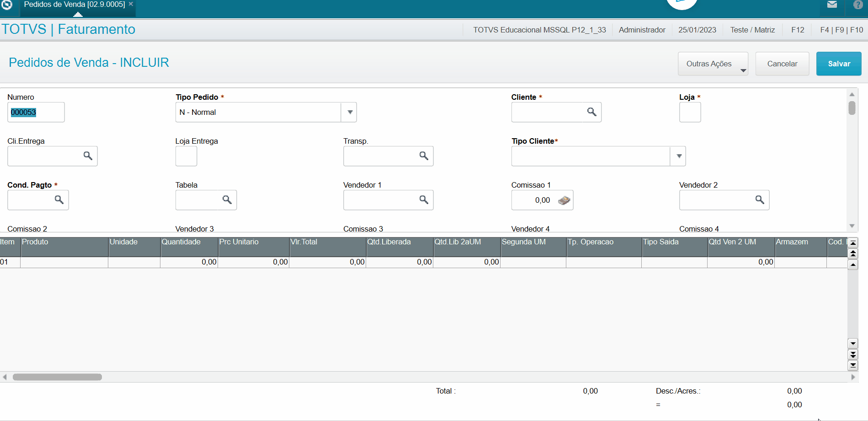Open the Cli.Entrega search magnifier

[88, 156]
